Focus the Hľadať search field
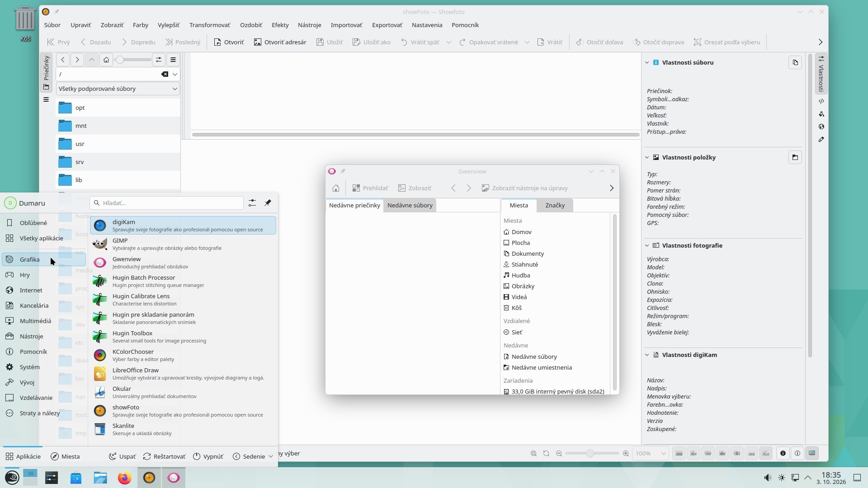868x488 pixels. (x=166, y=203)
